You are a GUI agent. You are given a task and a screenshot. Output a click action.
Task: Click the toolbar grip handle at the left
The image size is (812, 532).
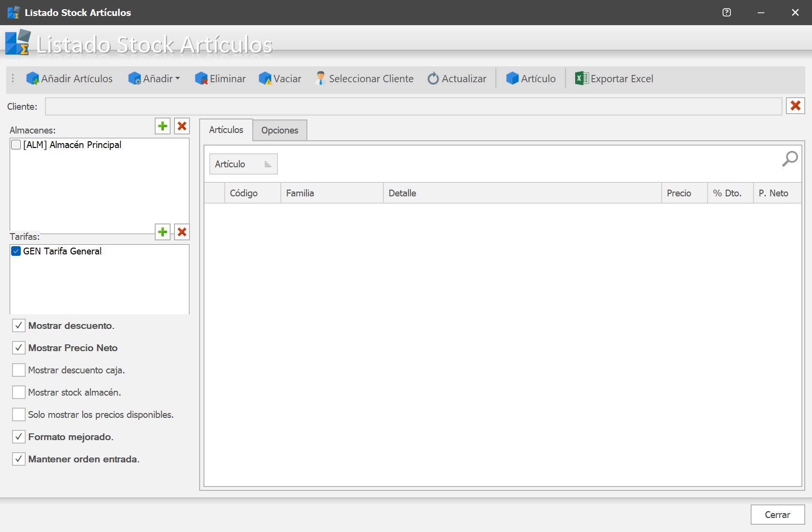click(13, 78)
